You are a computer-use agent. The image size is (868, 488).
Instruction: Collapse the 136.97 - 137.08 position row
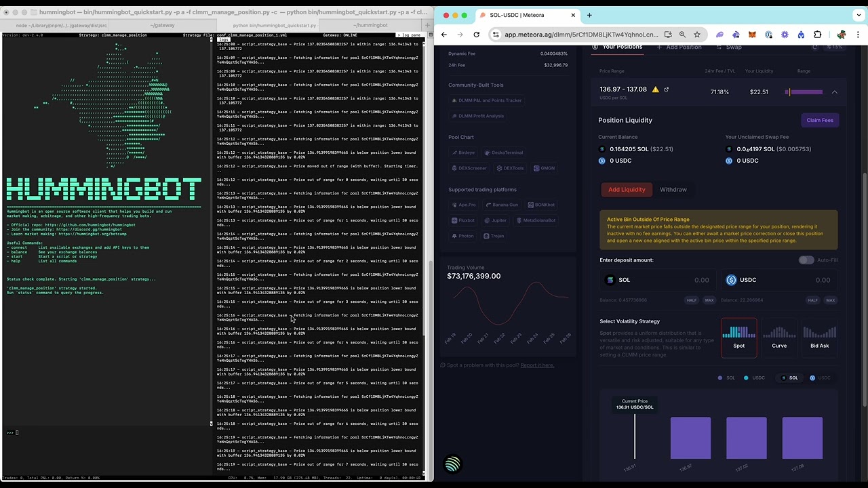[x=834, y=91]
